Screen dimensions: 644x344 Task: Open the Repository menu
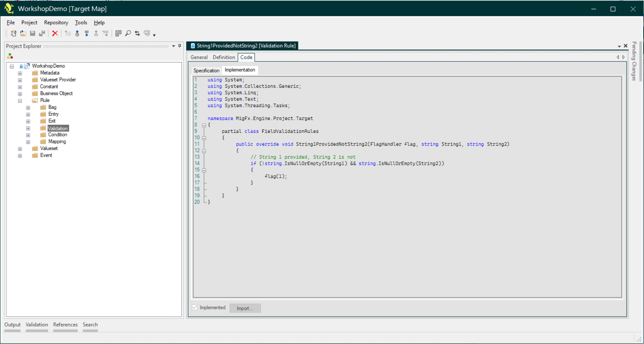[56, 23]
